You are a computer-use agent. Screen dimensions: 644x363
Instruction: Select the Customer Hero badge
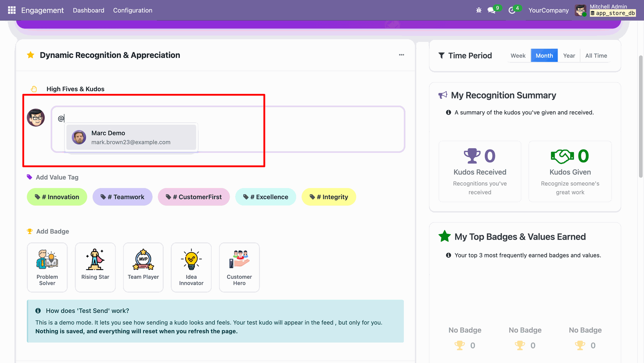pyautogui.click(x=239, y=267)
